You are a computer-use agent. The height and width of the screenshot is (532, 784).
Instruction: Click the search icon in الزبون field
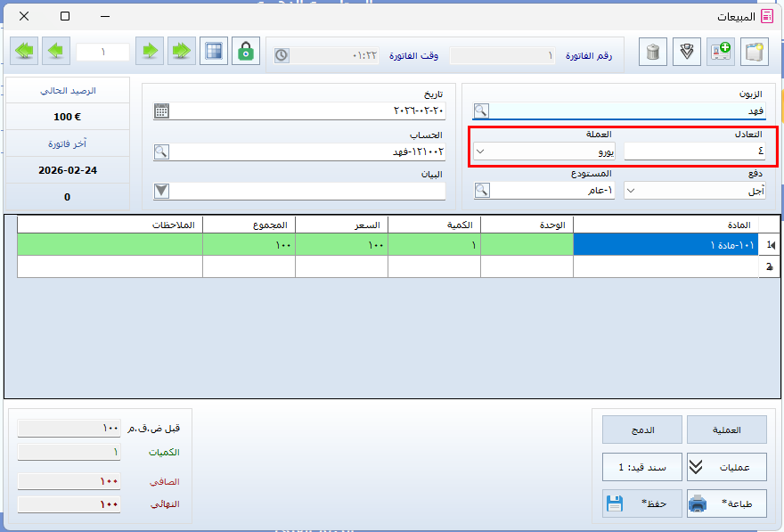tap(481, 111)
